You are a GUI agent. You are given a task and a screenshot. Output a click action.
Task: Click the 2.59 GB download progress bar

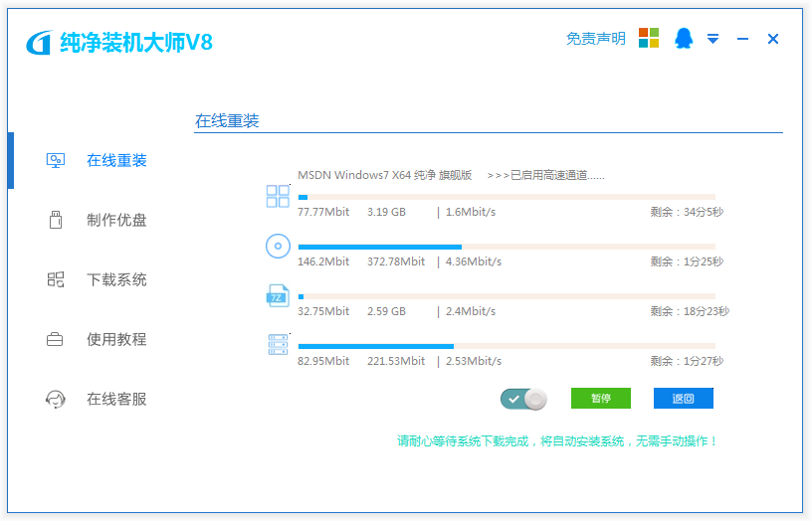[507, 296]
